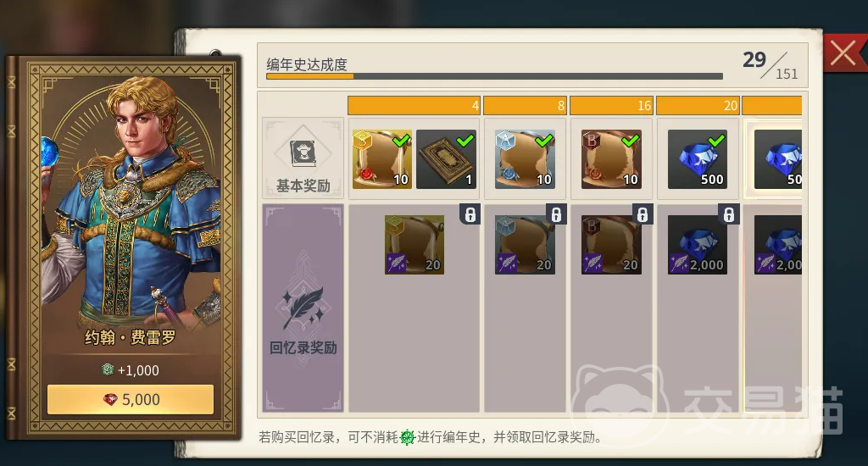The width and height of the screenshot is (868, 466).
Task: Select the locked A-rank memoir reward of 20
Action: tap(525, 245)
